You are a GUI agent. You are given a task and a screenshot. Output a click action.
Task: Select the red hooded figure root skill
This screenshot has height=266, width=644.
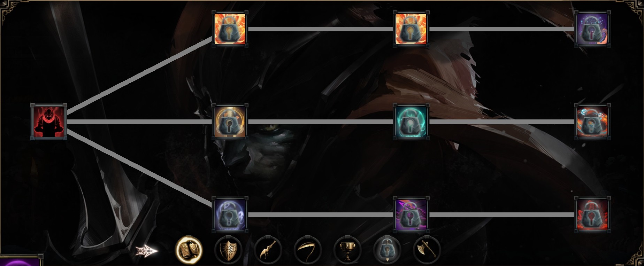pos(49,122)
